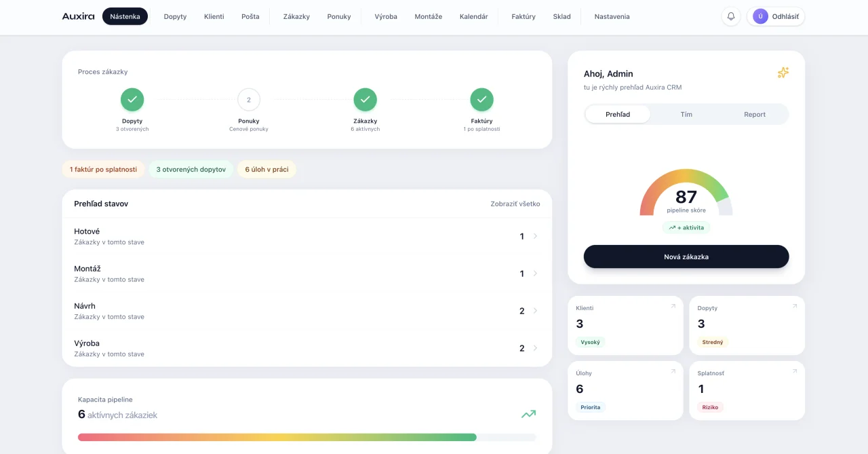
Task: Click the green trend chart icon in Kapacita pipeline
Action: click(x=528, y=413)
